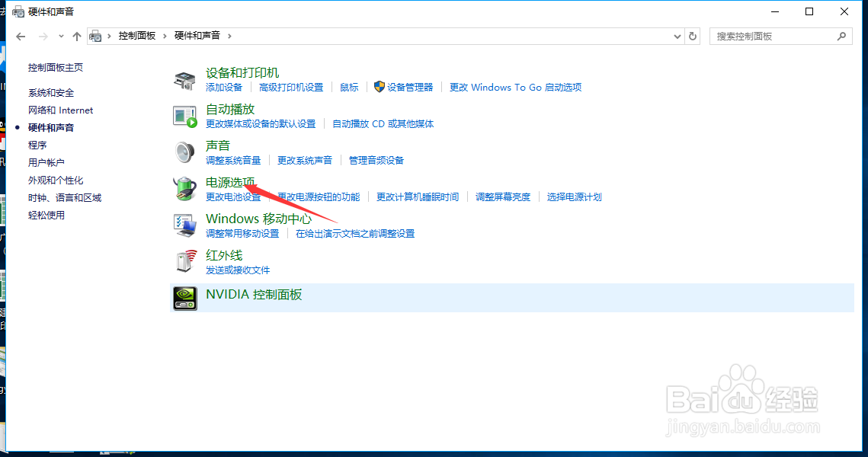Screen dimensions: 868x457
Task: Click the search magnifier icon
Action: pyautogui.click(x=842, y=36)
